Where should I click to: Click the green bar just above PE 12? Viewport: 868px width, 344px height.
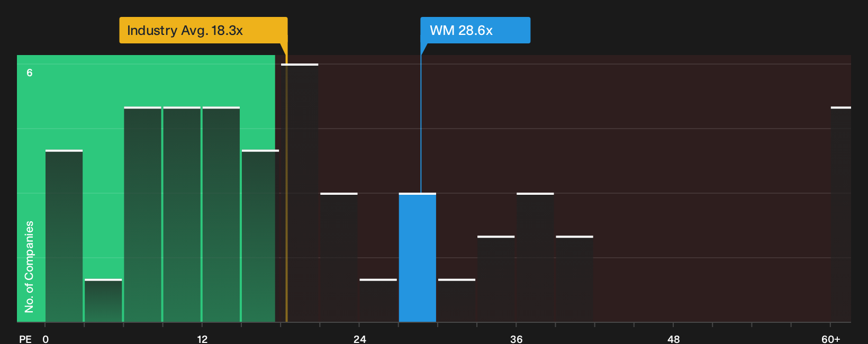click(221, 214)
